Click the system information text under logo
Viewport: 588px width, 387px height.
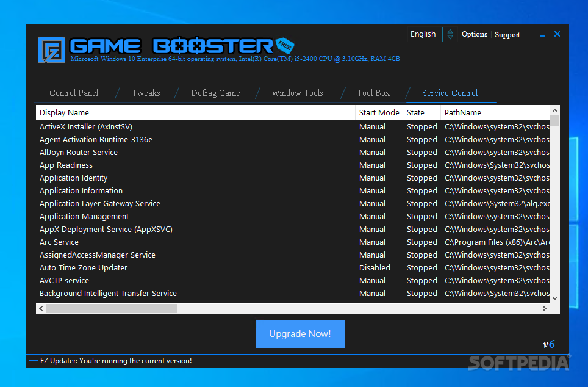[235, 59]
